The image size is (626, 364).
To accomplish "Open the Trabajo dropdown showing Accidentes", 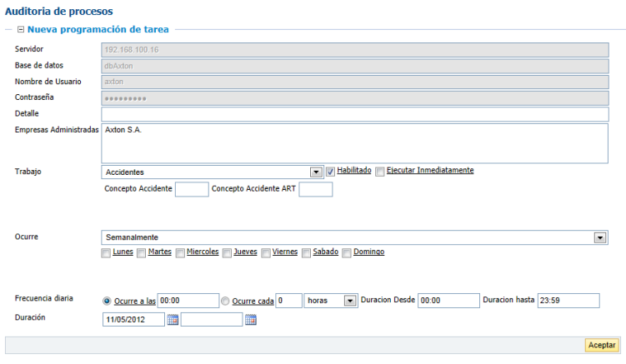I will tap(316, 172).
